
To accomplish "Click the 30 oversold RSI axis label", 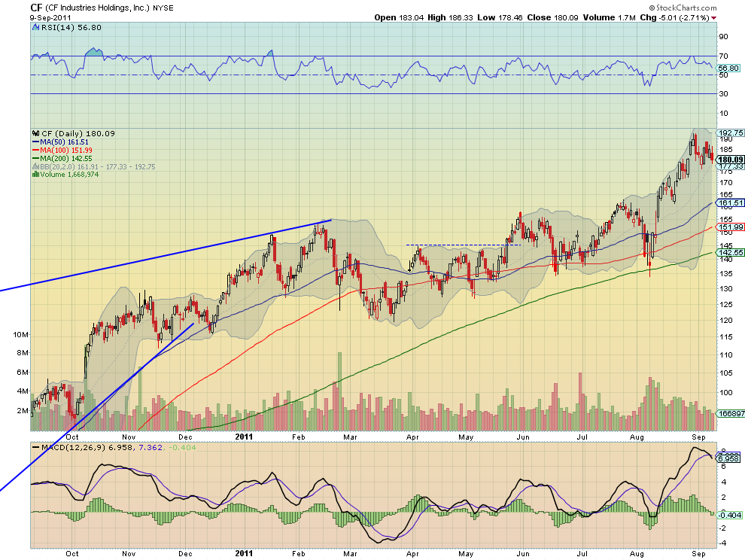I will point(724,94).
